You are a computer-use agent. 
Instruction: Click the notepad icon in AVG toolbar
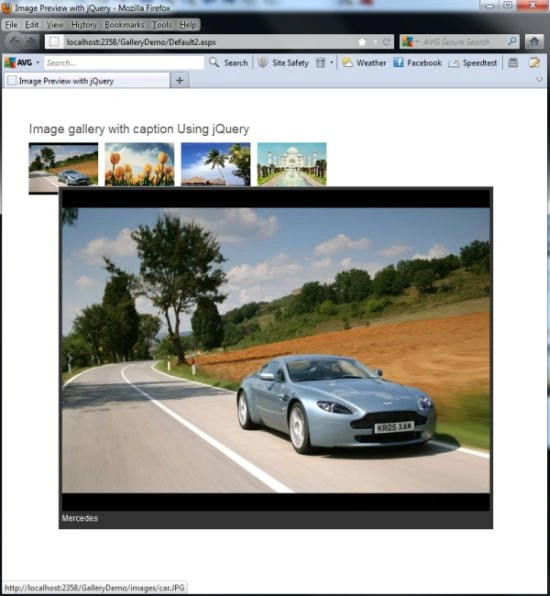click(x=534, y=63)
